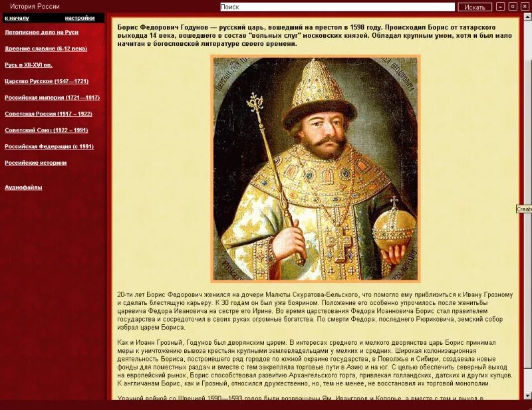Image resolution: width=532 pixels, height=410 pixels.
Task: Click the scroll down arrow of article
Action: pyautogui.click(x=528, y=395)
